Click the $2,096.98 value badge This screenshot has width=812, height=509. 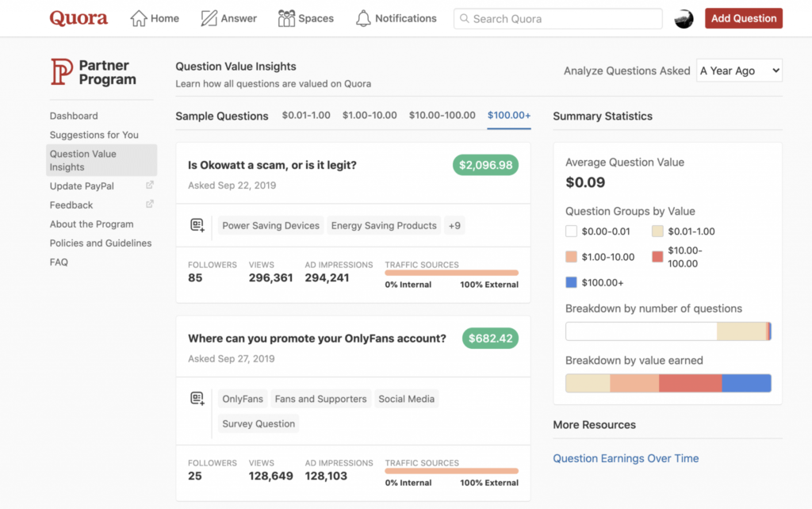coord(485,165)
